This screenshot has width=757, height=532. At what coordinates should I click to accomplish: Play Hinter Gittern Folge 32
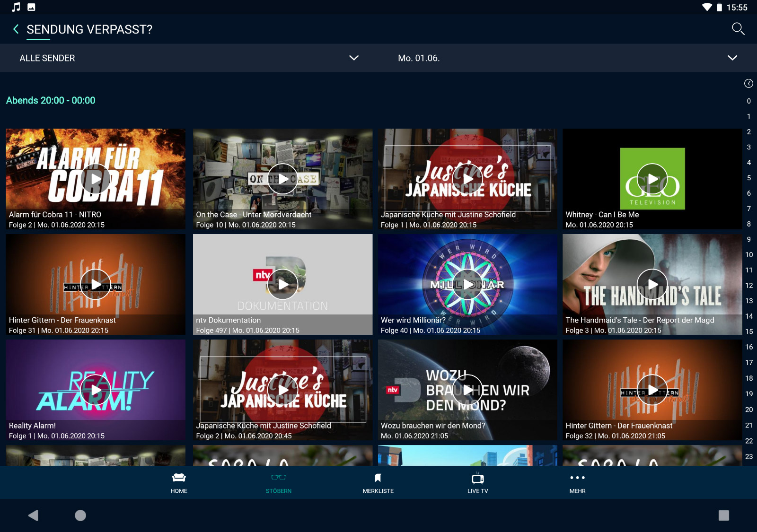point(652,390)
